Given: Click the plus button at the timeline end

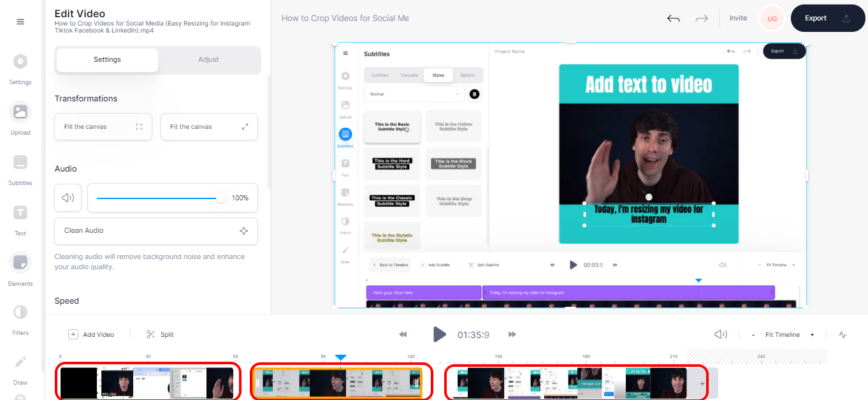Looking at the screenshot, I should (702, 383).
